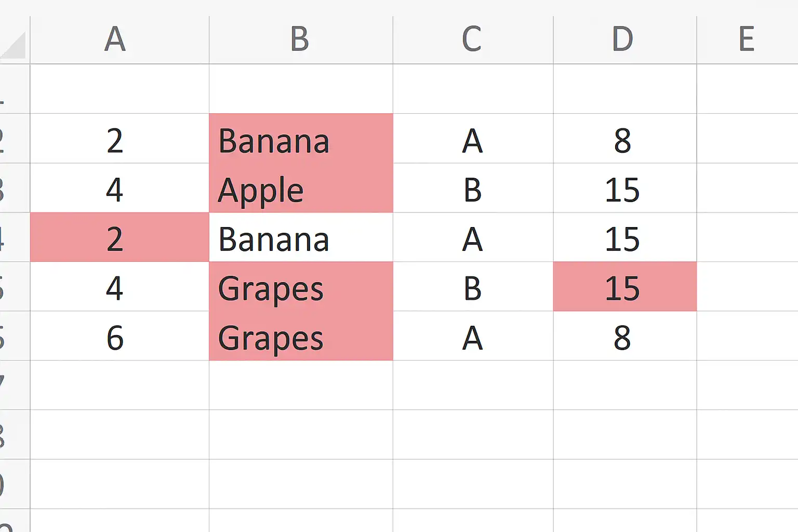Click highlighted 15 cell in column D

click(x=625, y=286)
